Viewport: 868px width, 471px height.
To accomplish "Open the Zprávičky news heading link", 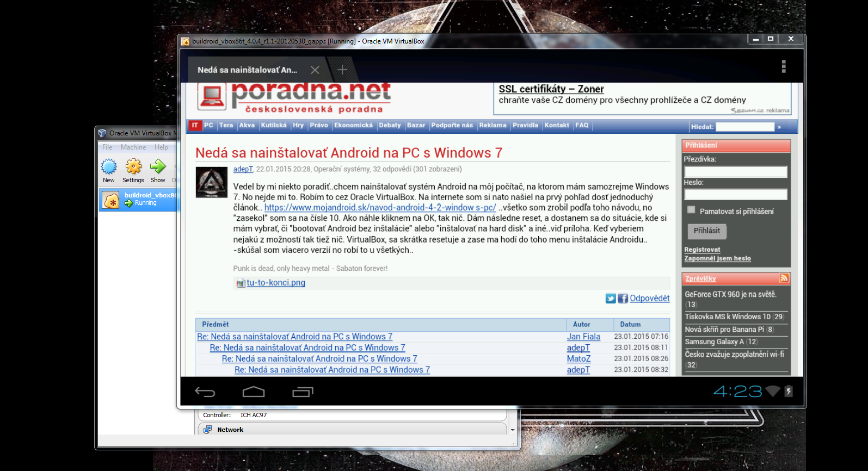I will click(x=700, y=278).
